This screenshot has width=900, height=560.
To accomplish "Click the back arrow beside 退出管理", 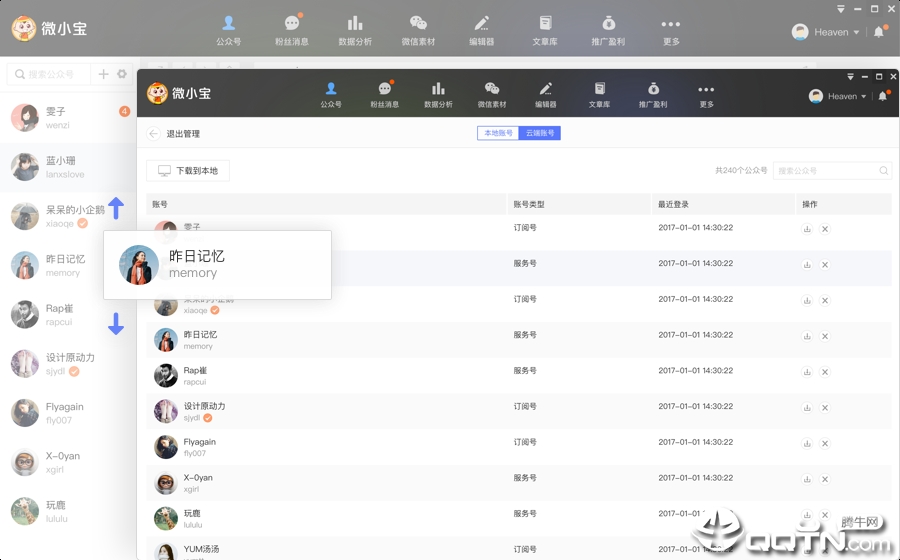I will [x=153, y=134].
